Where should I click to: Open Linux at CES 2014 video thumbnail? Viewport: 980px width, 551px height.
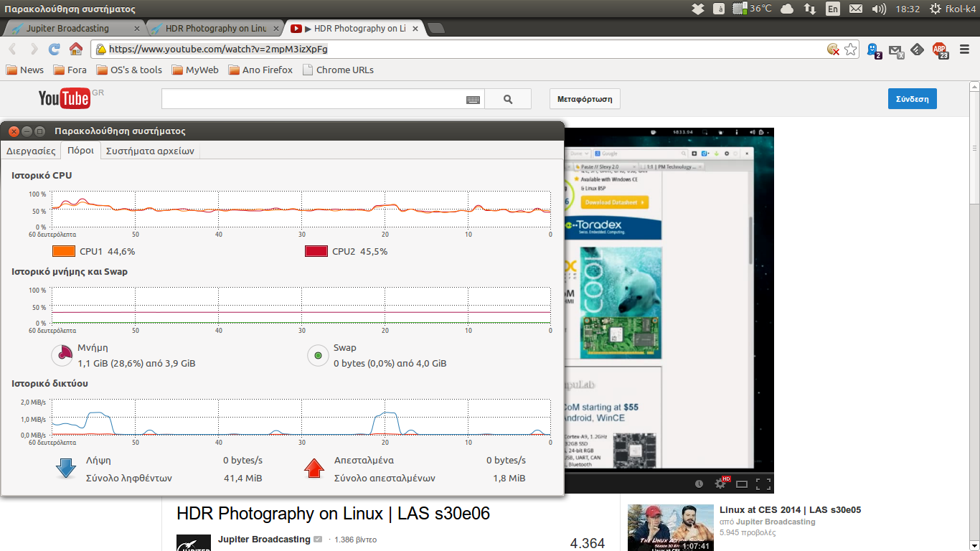[x=670, y=527]
